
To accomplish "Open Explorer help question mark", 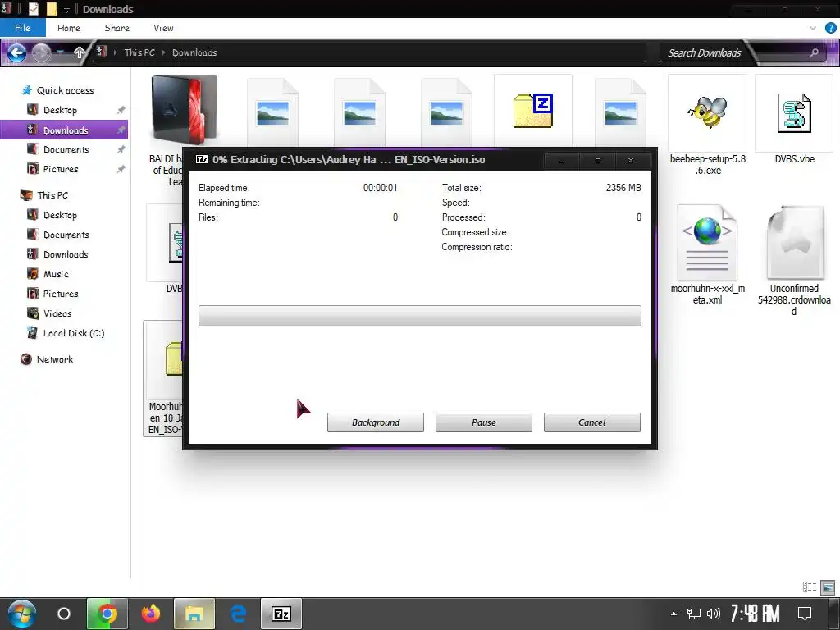I will tap(830, 28).
